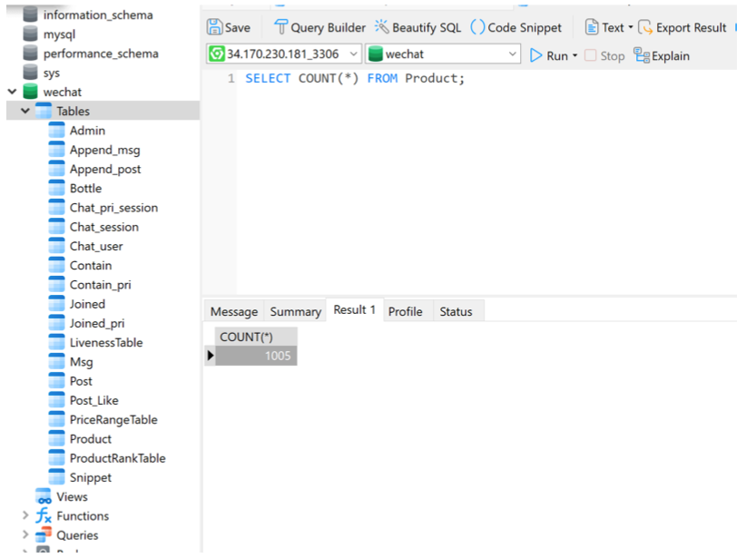This screenshot has height=558, width=756.
Task: Click the Export Result icon
Action: tap(645, 27)
